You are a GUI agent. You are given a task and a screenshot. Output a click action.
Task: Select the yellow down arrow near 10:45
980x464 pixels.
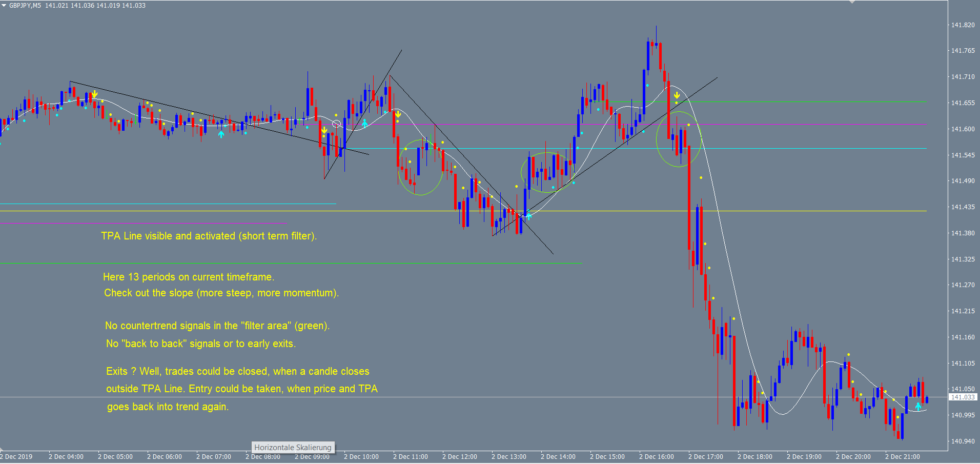coord(398,114)
